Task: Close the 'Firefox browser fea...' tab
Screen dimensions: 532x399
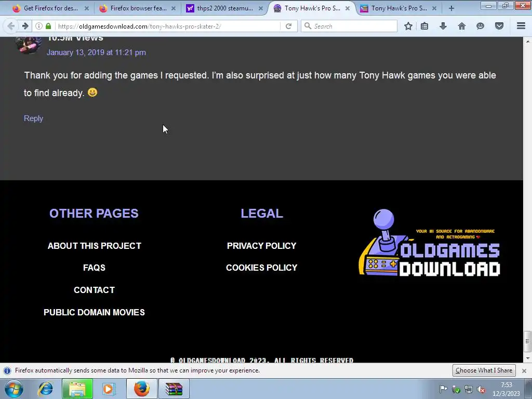Action: click(174, 8)
